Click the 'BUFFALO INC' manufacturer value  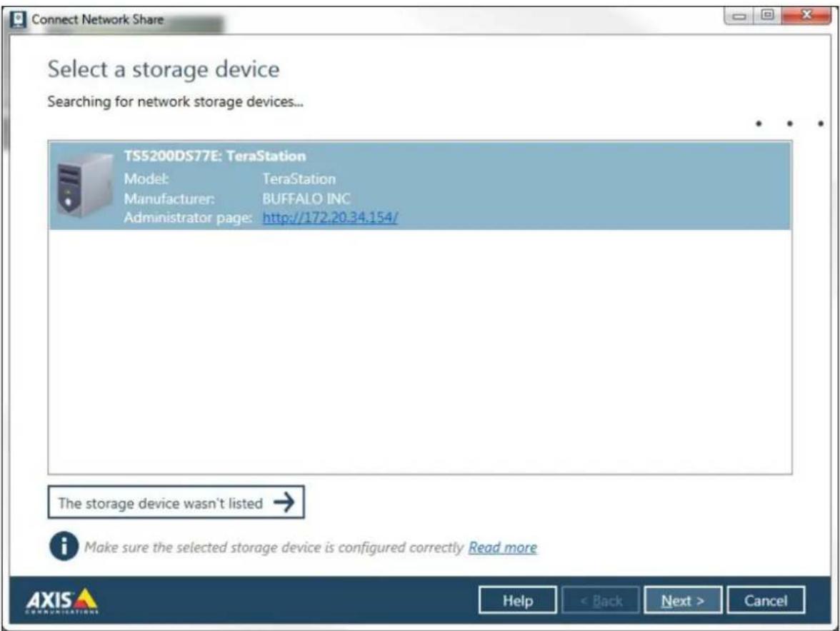(x=306, y=198)
